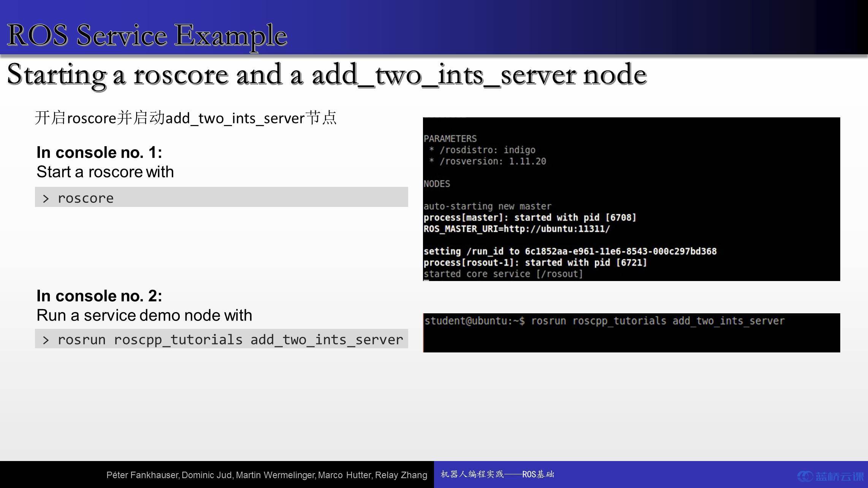Click the '/rosversion: 1.11.20' terminal line
This screenshot has width=868, height=488.
click(488, 161)
